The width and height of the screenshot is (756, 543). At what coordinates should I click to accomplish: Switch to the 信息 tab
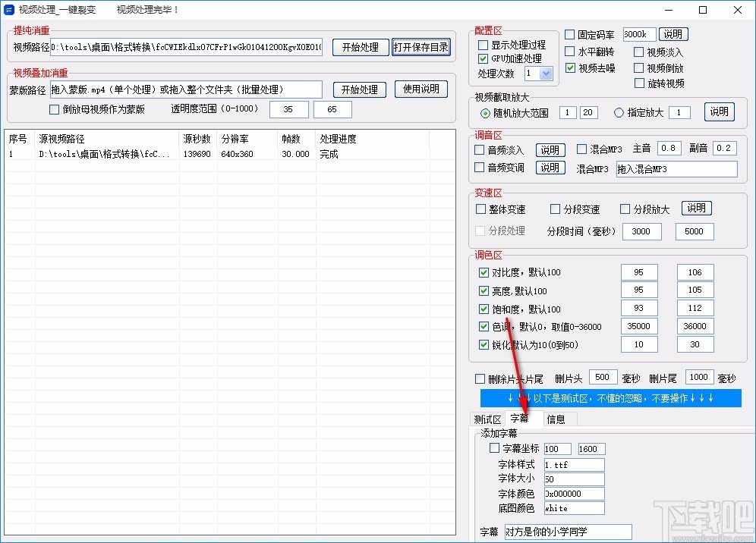[556, 419]
